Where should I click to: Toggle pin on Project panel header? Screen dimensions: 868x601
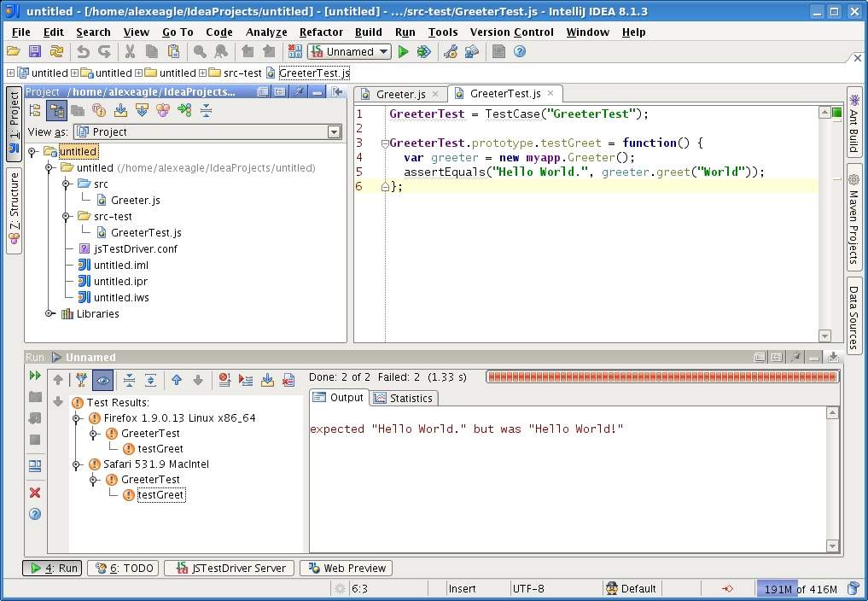[x=299, y=91]
